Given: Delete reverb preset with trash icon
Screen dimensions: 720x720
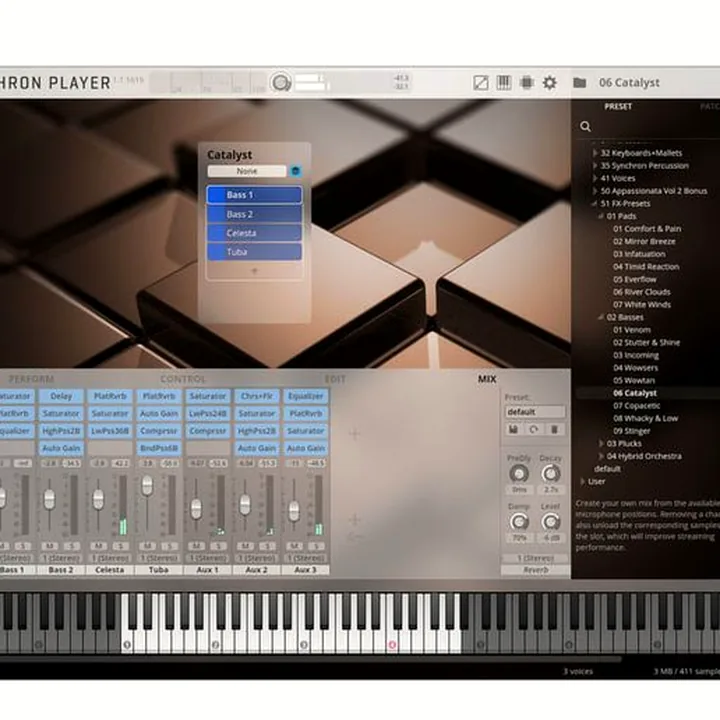Looking at the screenshot, I should click(x=554, y=429).
